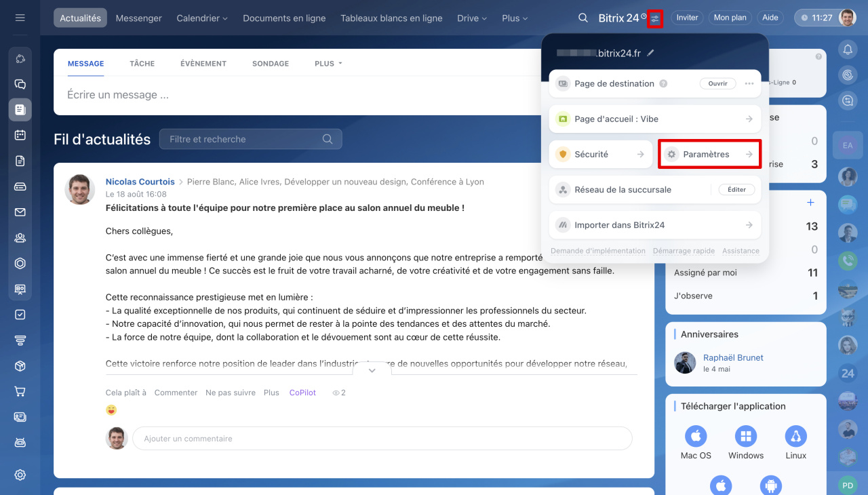Expand the truncated post with the chevron
868x495 pixels.
pyautogui.click(x=372, y=371)
